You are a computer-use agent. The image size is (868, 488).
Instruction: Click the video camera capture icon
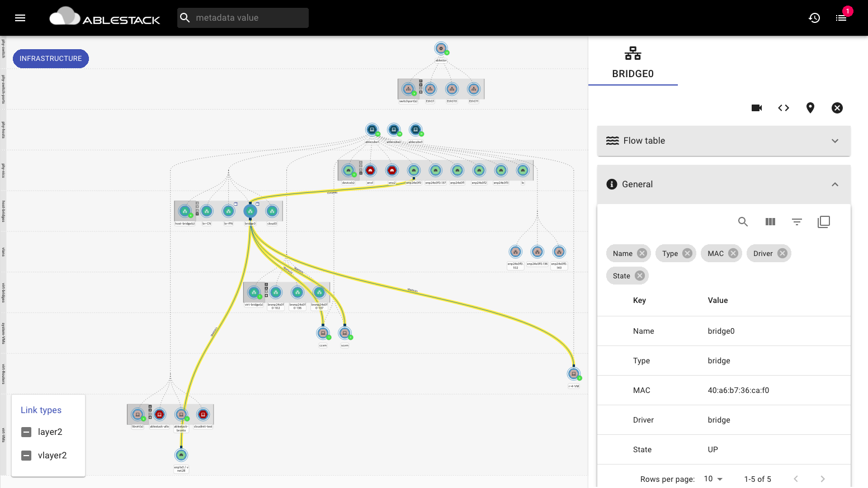757,108
